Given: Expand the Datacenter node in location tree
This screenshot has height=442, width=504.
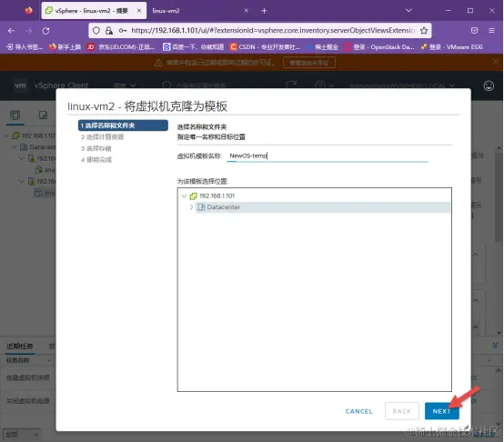Looking at the screenshot, I should 191,207.
